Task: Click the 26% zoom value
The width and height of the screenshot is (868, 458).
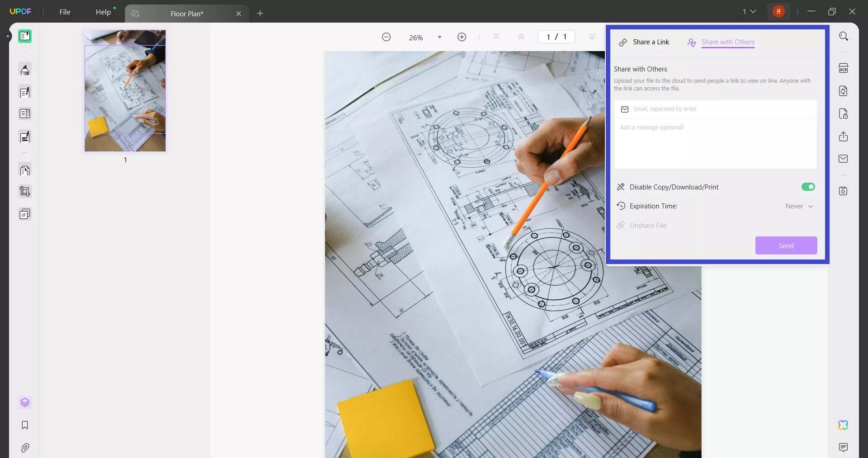Action: click(x=416, y=38)
